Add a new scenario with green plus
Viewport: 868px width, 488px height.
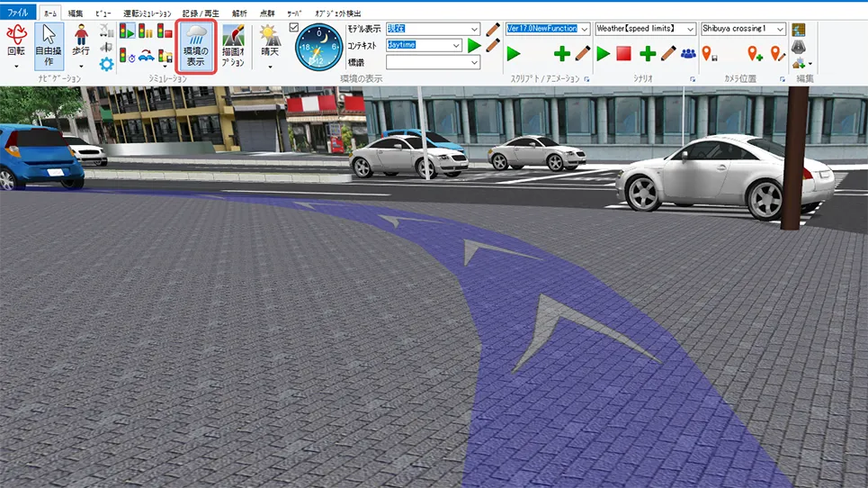coord(647,54)
